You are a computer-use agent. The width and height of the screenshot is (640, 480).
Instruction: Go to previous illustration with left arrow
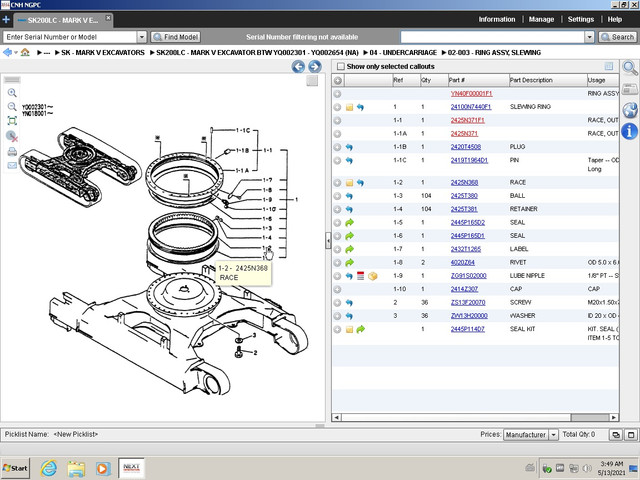(x=298, y=67)
